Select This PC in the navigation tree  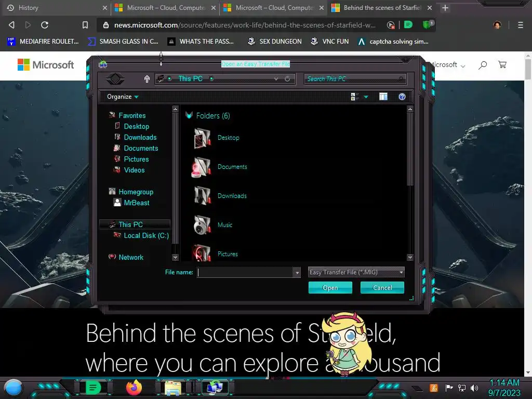coord(135,224)
